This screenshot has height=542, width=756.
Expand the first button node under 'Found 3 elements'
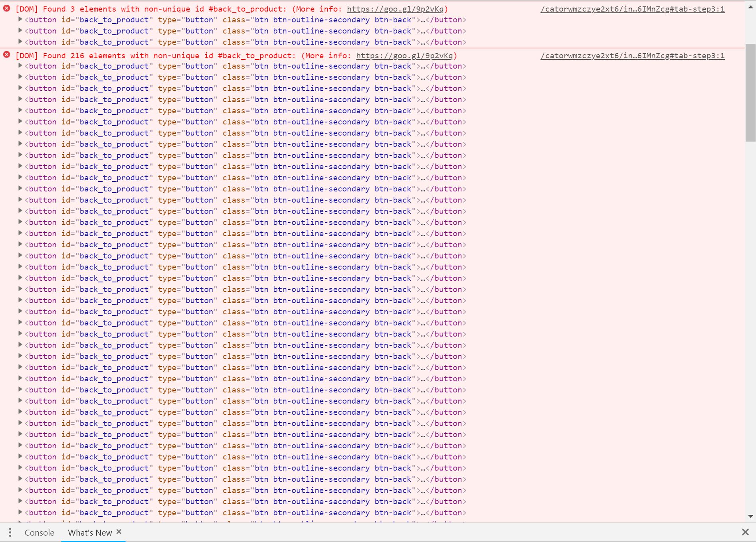point(20,19)
